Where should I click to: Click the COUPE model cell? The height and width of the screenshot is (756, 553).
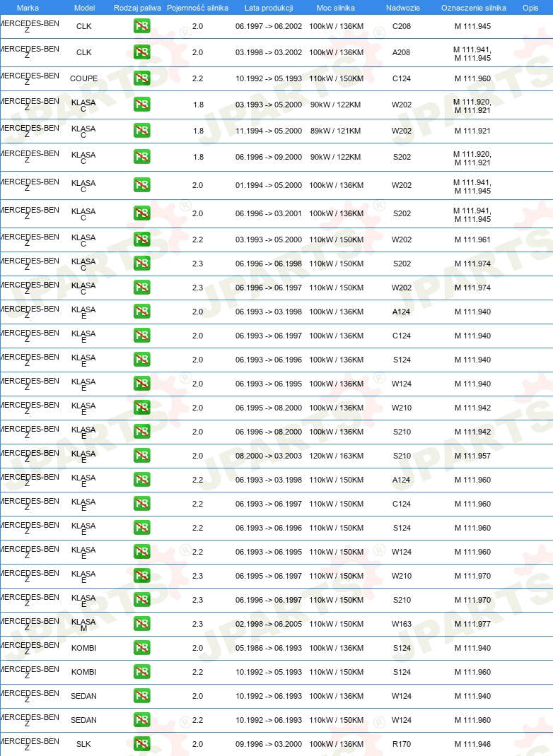84,78
